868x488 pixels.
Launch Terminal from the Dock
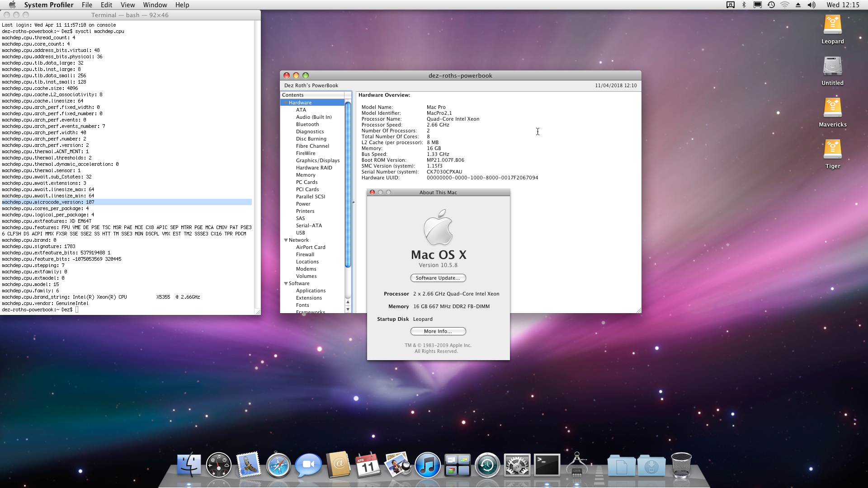point(547,465)
